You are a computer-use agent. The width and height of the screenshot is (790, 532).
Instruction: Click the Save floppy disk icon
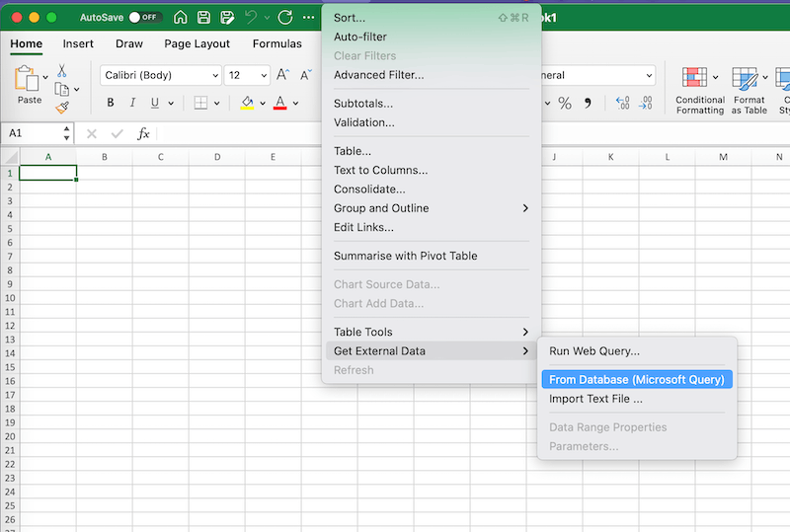(203, 18)
